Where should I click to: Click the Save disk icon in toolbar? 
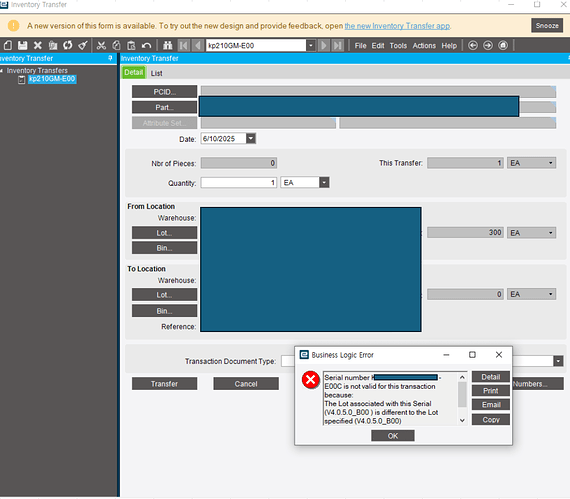coord(23,45)
